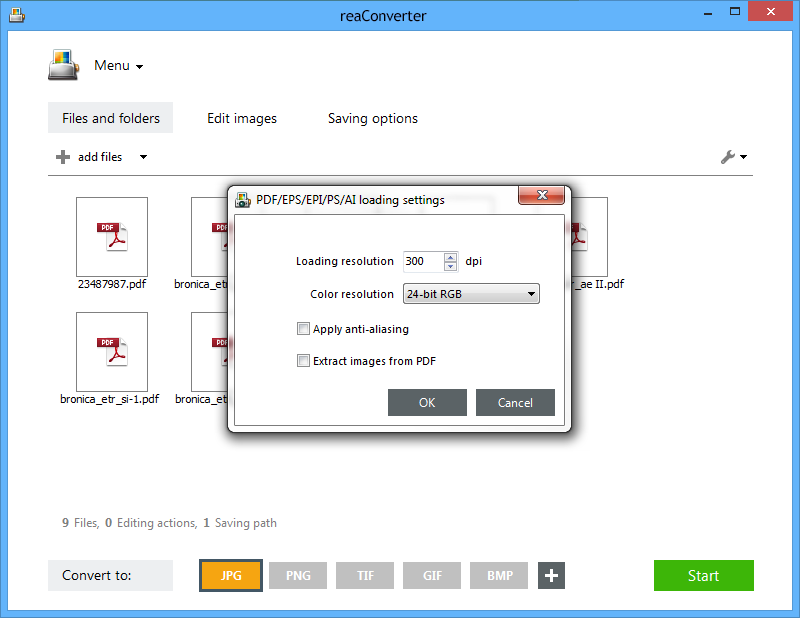This screenshot has height=618, width=800.
Task: Click the 9 Files status text
Action: click(x=80, y=523)
